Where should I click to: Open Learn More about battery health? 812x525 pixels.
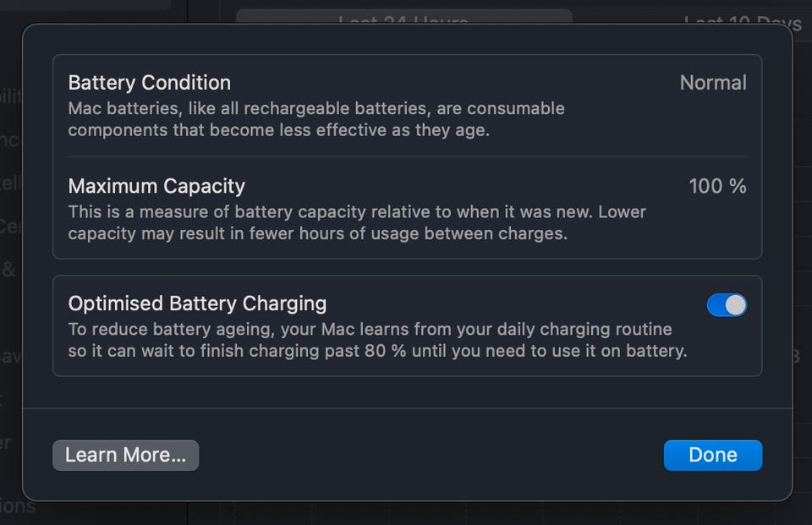coord(125,455)
